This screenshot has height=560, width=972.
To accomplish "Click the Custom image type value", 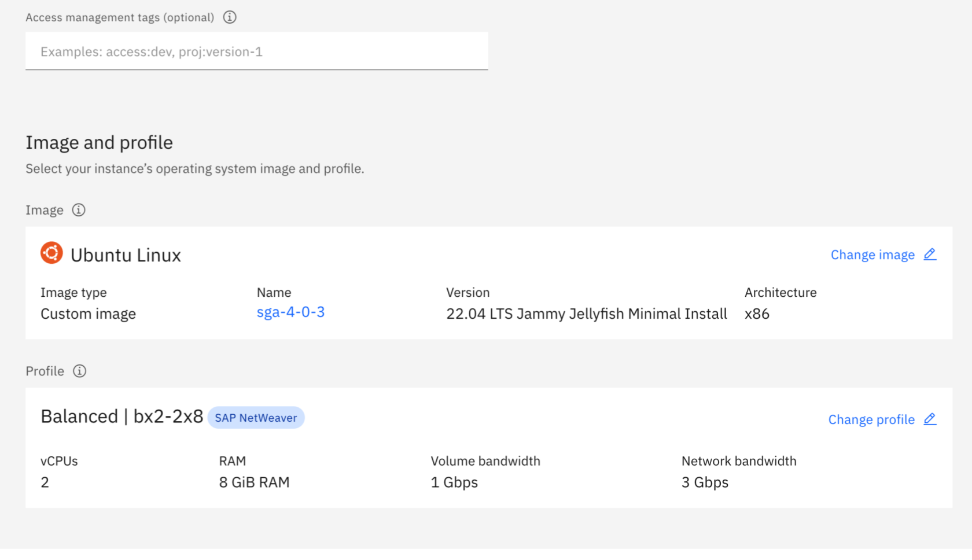I will [x=88, y=314].
